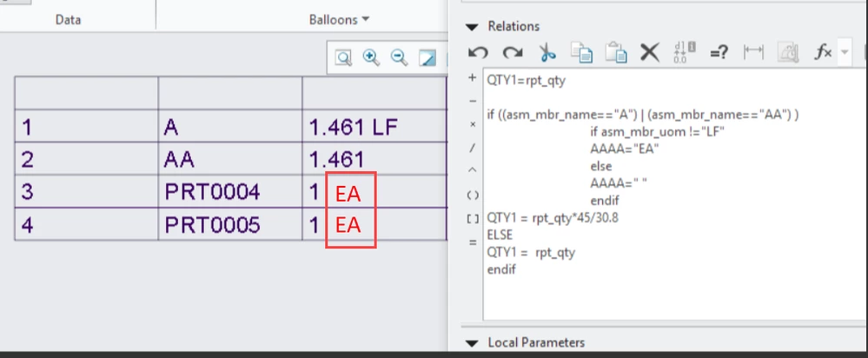Click the first line QTY1=rpt_qty
Screen dimensions: 868x358
coord(526,80)
